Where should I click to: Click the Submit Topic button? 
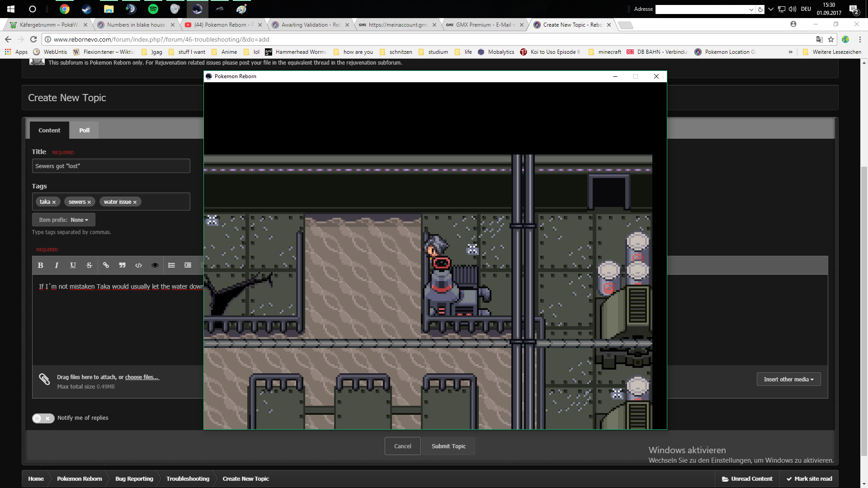448,446
